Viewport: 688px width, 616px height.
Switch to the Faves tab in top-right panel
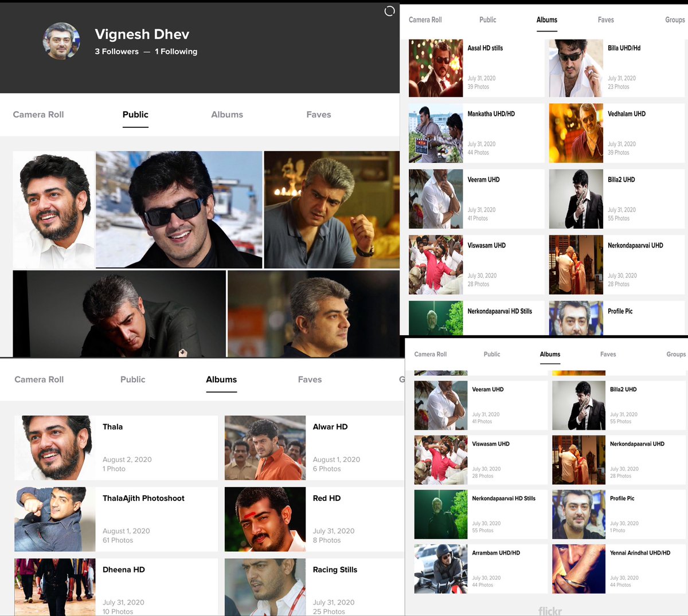(x=605, y=19)
